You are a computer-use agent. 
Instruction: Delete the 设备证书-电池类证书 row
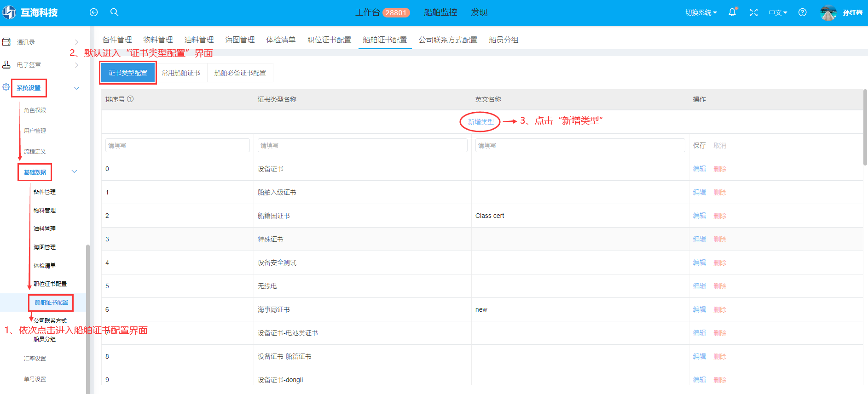pyautogui.click(x=720, y=333)
